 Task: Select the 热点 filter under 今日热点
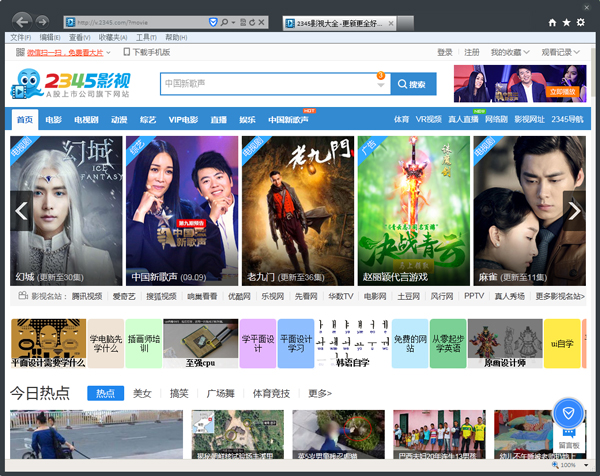pos(106,393)
